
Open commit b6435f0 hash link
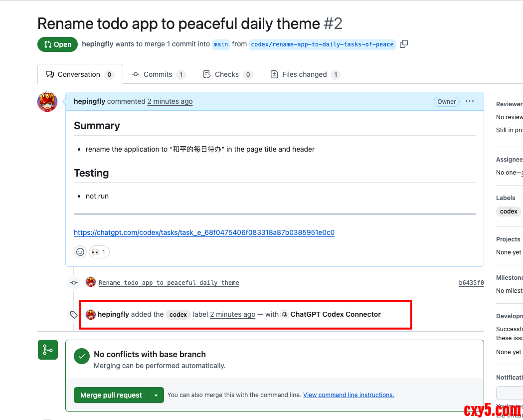click(x=471, y=283)
